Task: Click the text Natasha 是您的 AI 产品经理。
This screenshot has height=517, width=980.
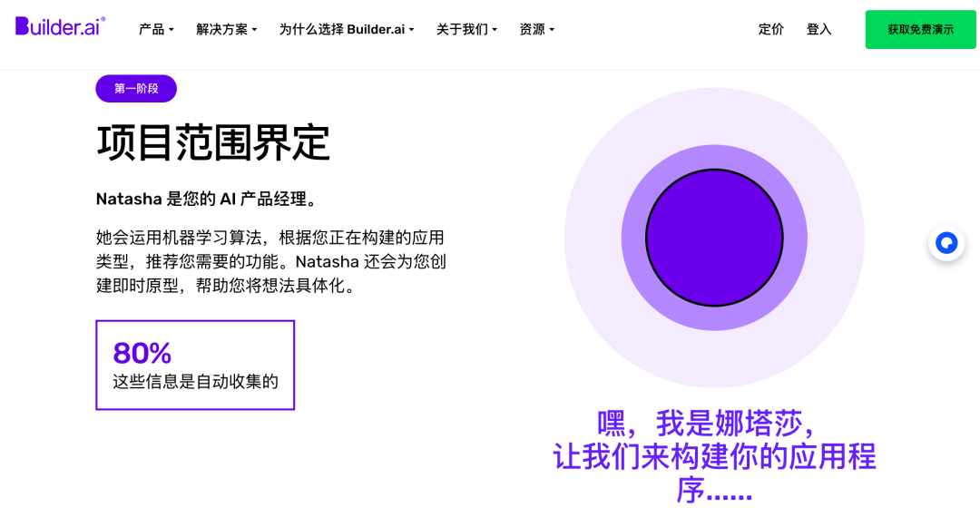Action: point(208,200)
